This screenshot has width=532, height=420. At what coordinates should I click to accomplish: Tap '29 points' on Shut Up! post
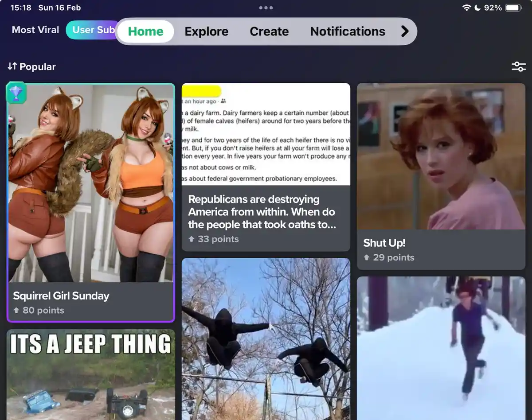pos(389,257)
